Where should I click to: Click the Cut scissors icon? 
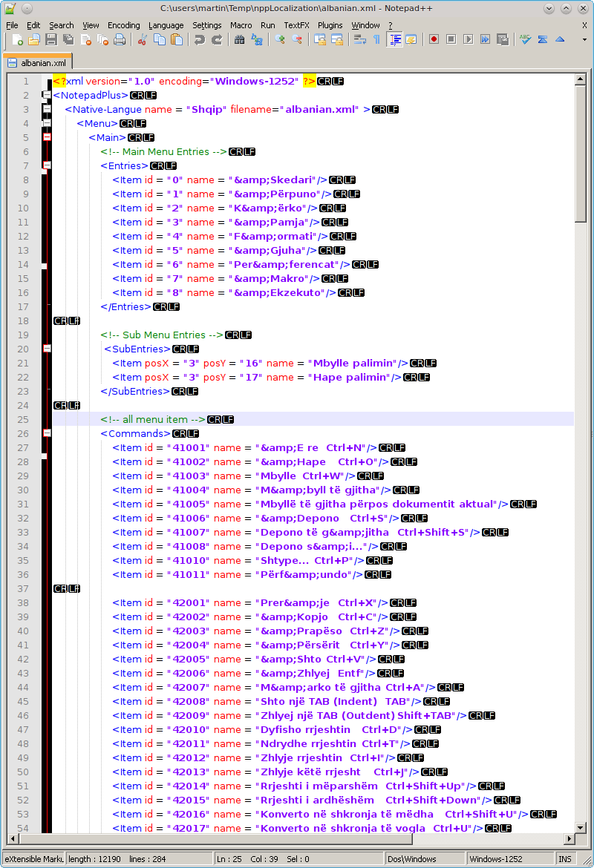click(143, 40)
